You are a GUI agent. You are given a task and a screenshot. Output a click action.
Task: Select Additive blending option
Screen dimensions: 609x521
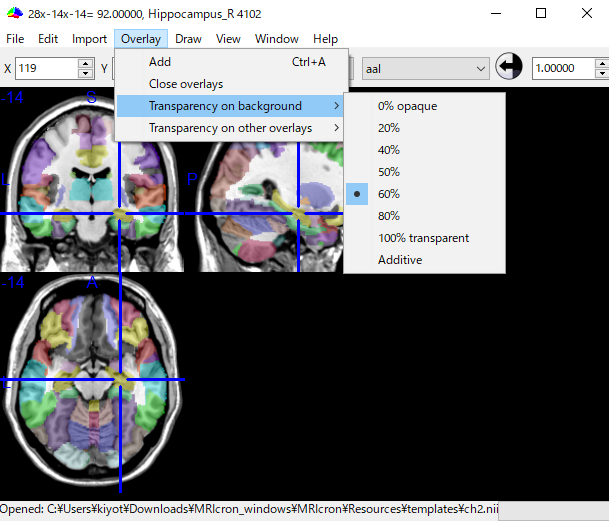400,260
